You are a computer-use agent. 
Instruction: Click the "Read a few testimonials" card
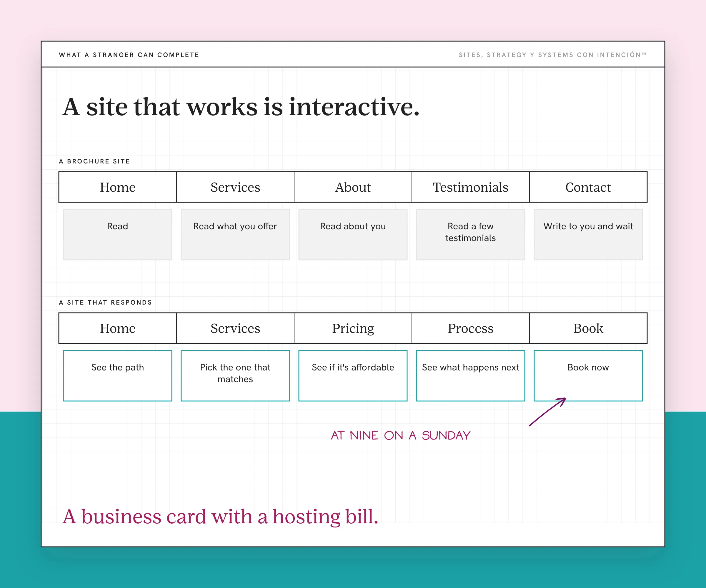click(471, 235)
